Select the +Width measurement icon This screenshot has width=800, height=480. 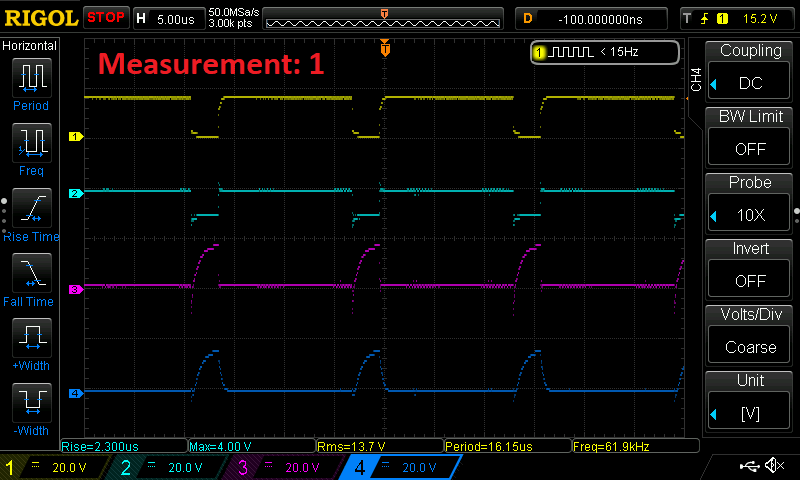pyautogui.click(x=32, y=338)
